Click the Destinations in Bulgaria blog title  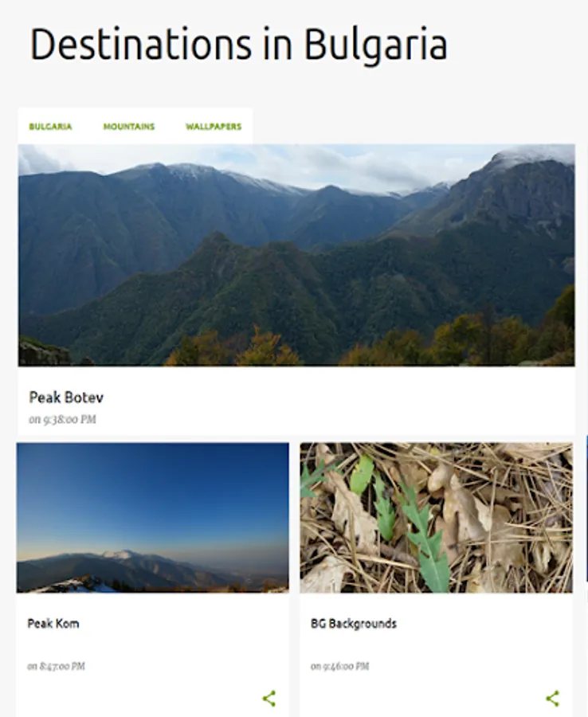[238, 45]
